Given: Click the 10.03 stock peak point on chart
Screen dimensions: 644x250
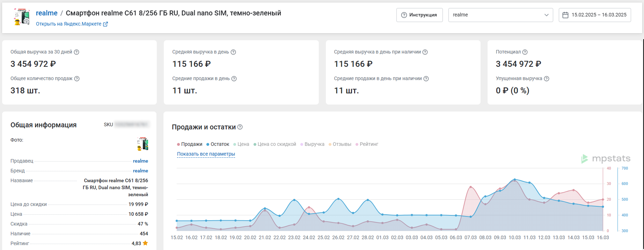Looking at the screenshot, I should tap(514, 180).
